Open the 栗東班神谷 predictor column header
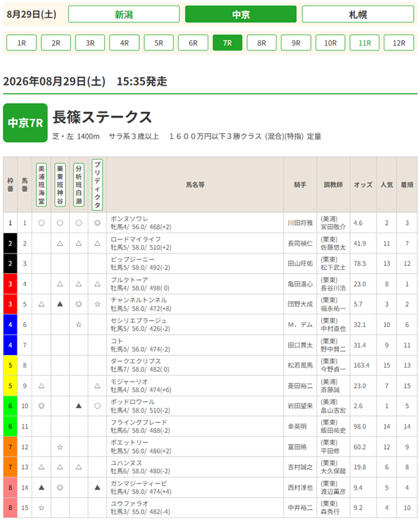Viewport: 420px width, 521px height. pos(59,184)
